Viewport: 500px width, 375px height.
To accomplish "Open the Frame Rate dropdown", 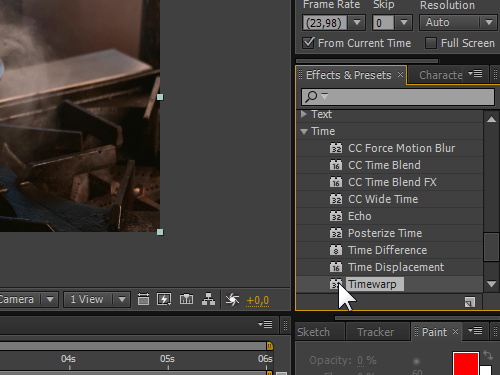I will point(357,23).
